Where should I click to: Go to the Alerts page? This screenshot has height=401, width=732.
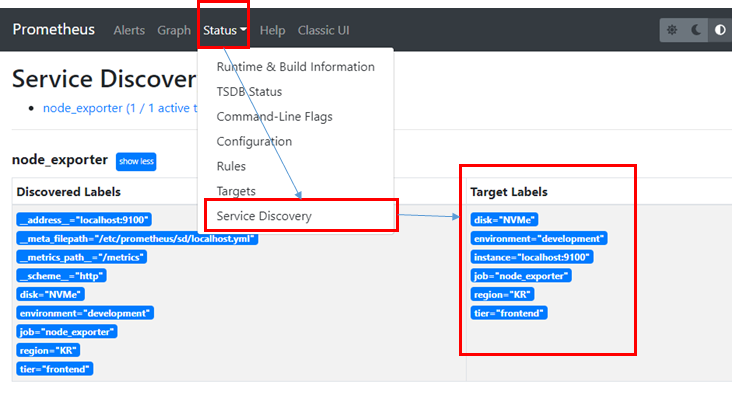pos(129,30)
